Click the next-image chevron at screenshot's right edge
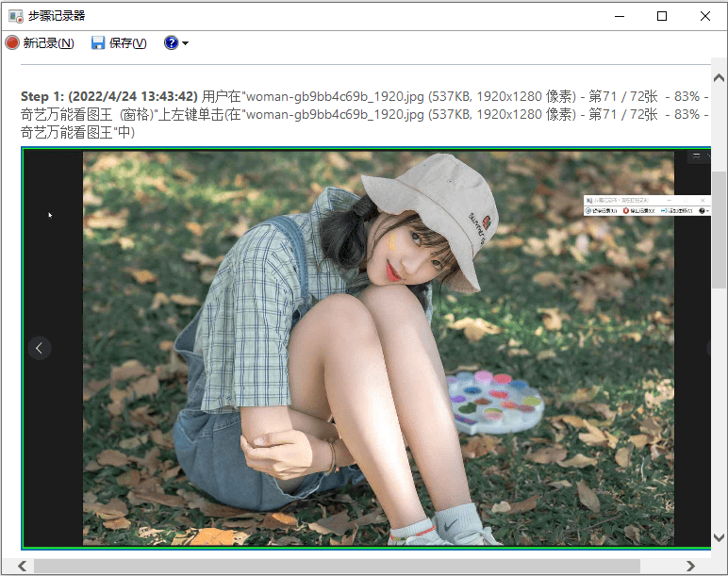 click(707, 348)
